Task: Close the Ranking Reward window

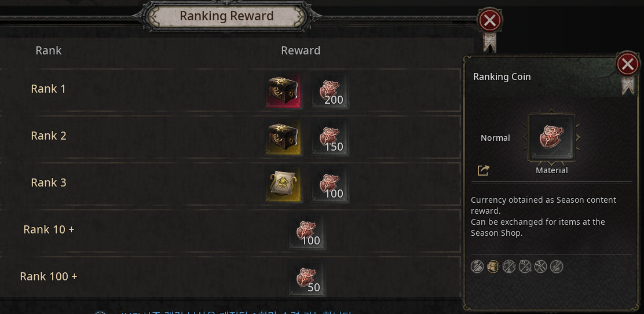Action: click(x=489, y=20)
